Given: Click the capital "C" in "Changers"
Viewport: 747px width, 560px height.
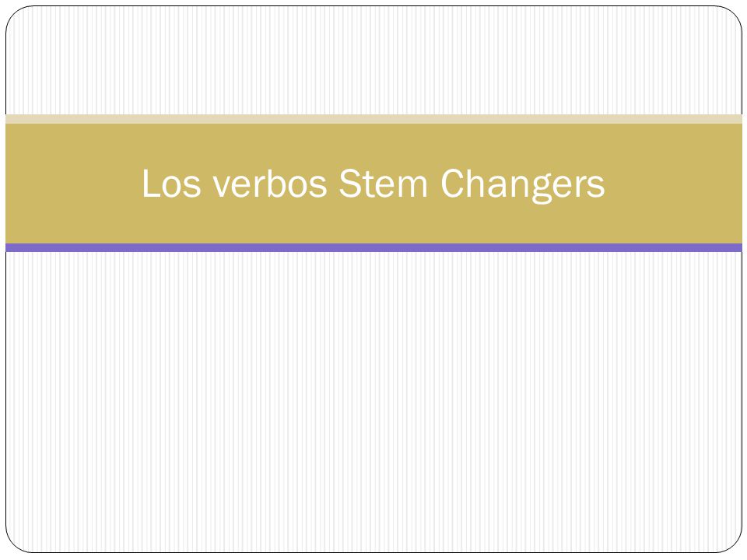Looking at the screenshot, I should (x=453, y=184).
